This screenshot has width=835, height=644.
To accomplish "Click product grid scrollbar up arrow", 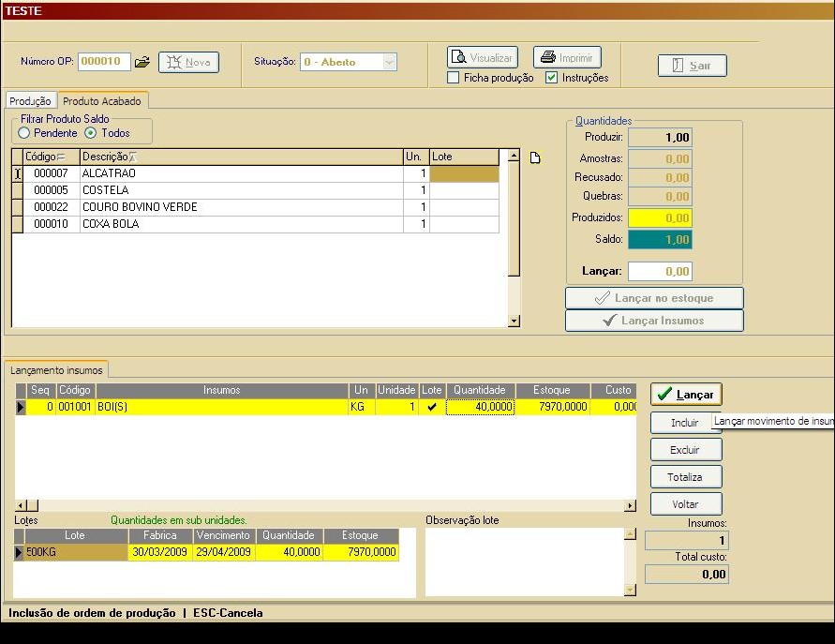I will pyautogui.click(x=514, y=156).
